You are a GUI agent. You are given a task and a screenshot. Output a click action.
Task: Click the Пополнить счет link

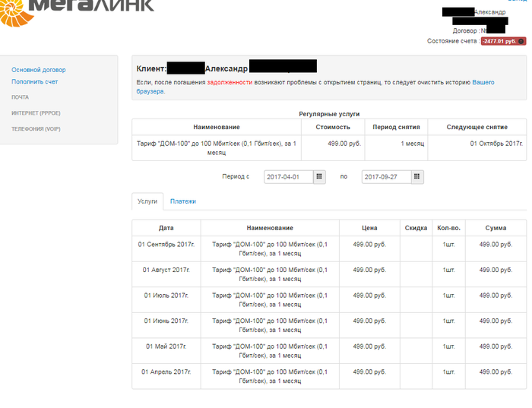35,81
